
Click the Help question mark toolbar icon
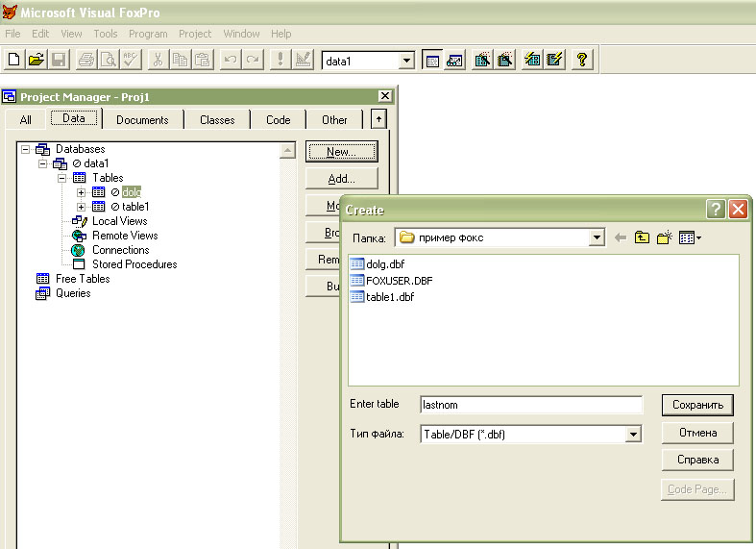[x=581, y=60]
